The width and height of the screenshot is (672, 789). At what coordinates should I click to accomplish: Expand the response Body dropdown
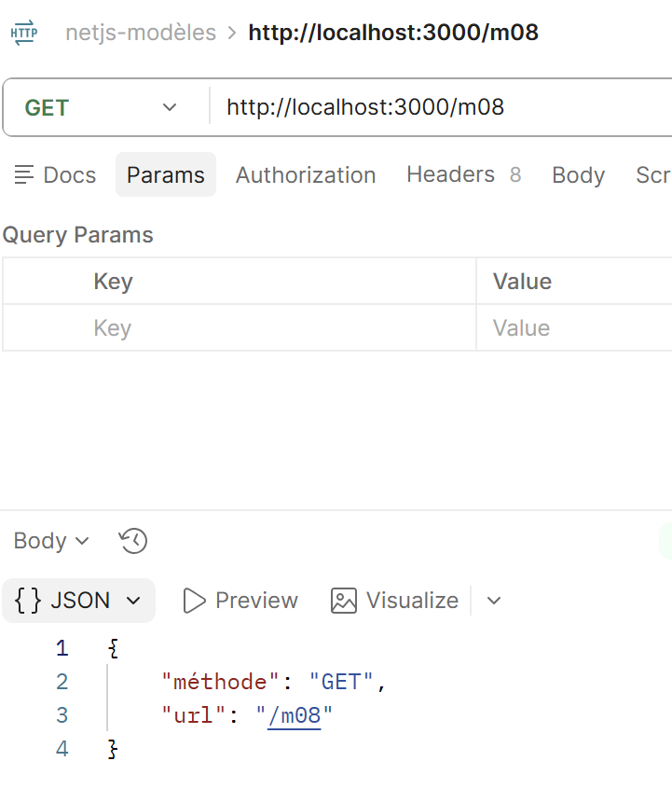[51, 541]
